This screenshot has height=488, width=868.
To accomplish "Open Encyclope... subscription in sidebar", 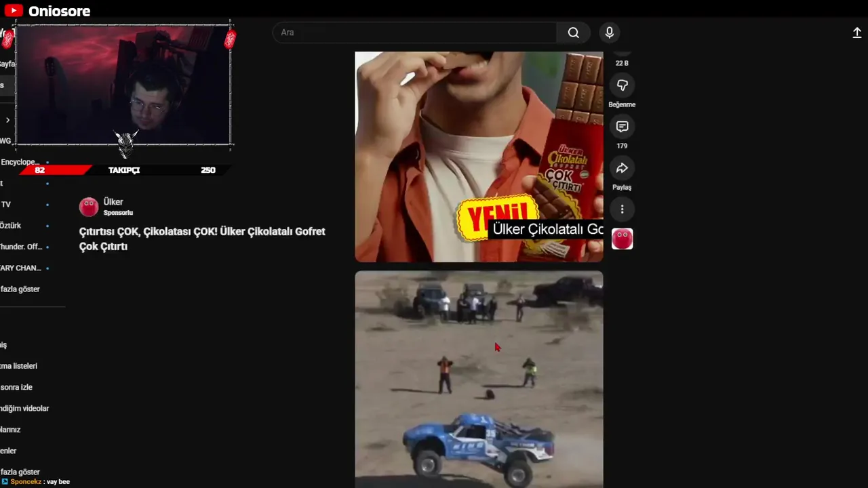I will pyautogui.click(x=20, y=162).
